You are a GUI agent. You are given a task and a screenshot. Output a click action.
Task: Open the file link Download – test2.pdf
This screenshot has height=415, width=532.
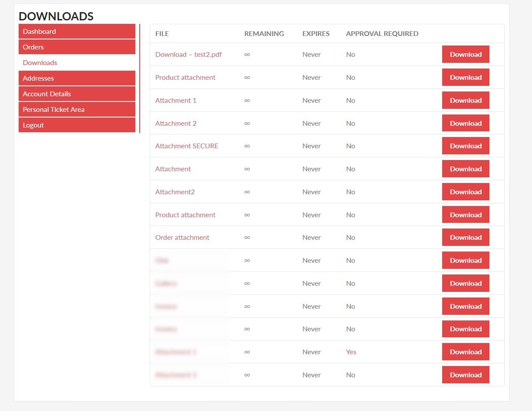pos(188,54)
